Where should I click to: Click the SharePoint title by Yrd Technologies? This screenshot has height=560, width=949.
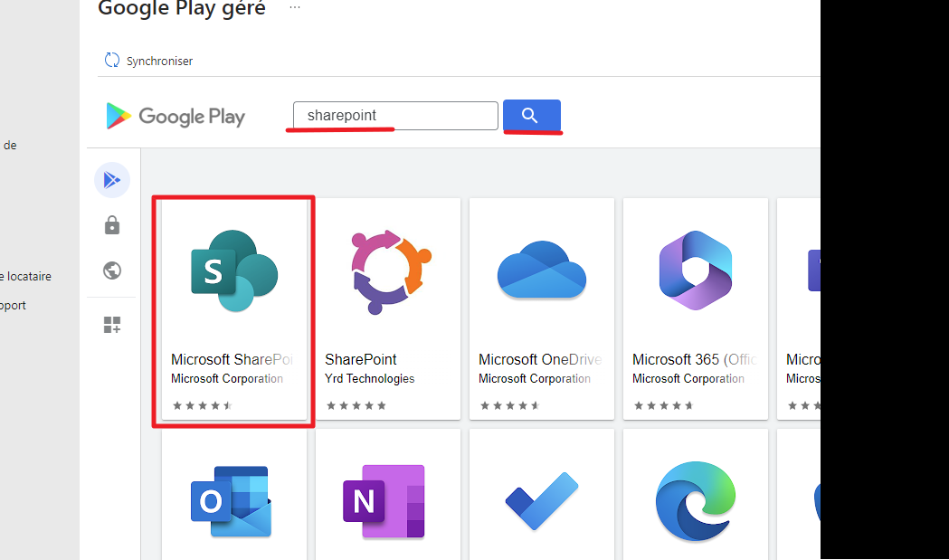(361, 359)
